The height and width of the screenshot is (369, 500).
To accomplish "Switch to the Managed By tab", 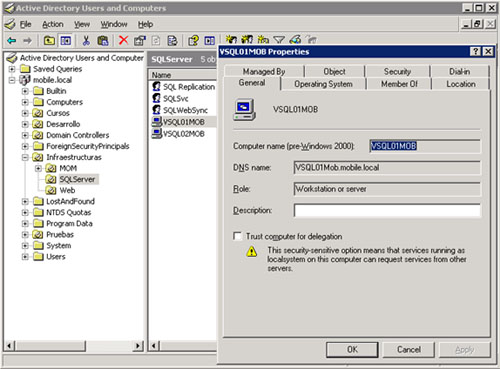I will (264, 71).
